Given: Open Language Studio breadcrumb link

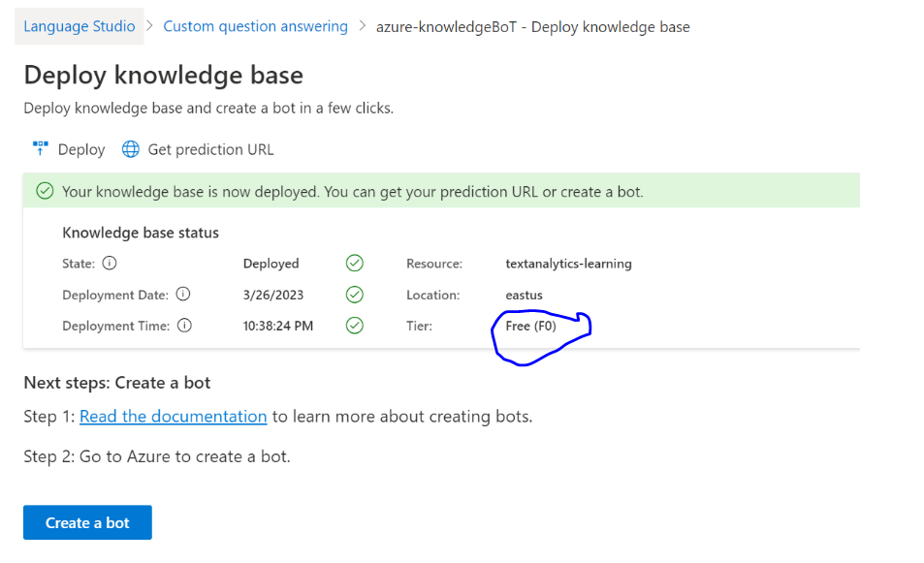Looking at the screenshot, I should pos(79,26).
